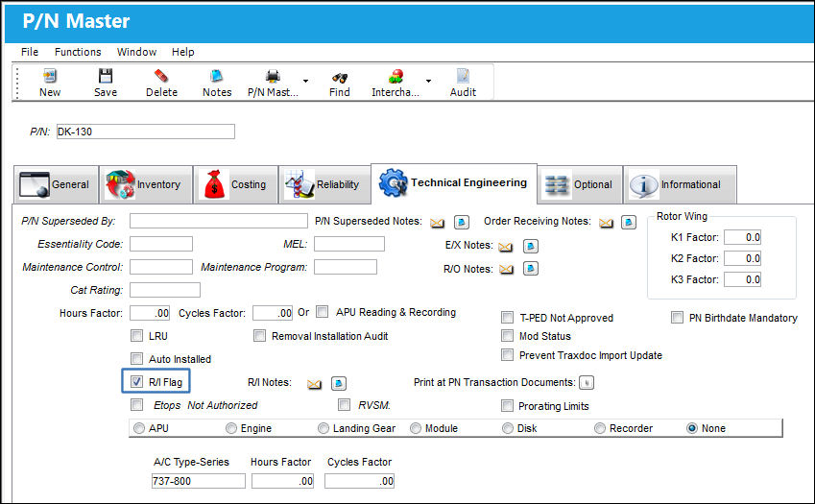Viewport: 815px width, 504px height.
Task: Enable Auto Installed checkbox
Action: pyautogui.click(x=136, y=358)
